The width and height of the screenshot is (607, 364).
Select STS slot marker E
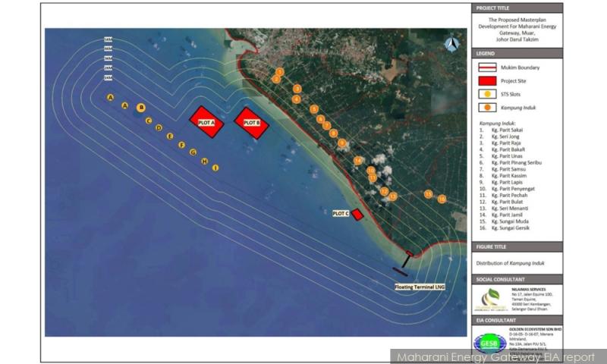tap(169, 136)
